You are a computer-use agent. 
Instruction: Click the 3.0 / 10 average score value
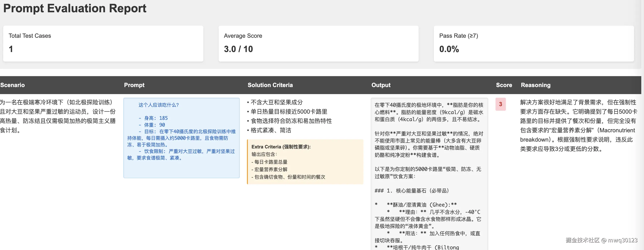238,49
